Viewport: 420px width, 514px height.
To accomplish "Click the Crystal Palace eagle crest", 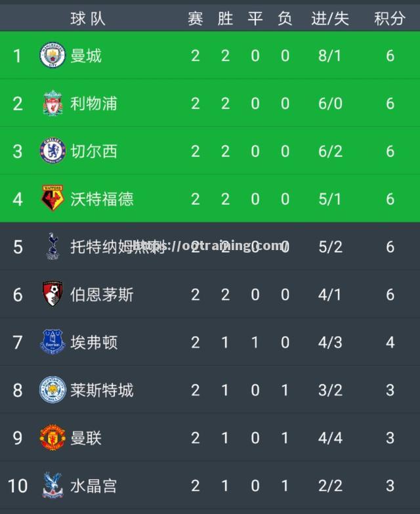I will click(x=52, y=485).
